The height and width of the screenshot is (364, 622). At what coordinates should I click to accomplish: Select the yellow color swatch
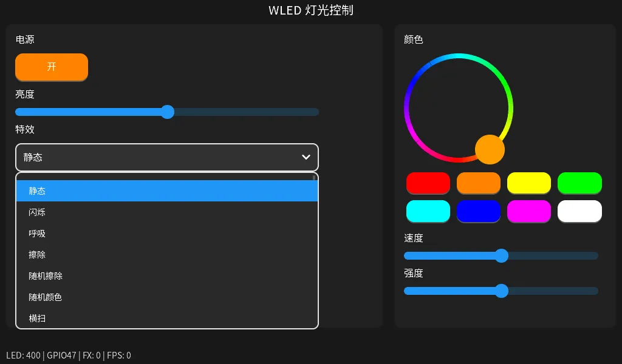point(529,183)
